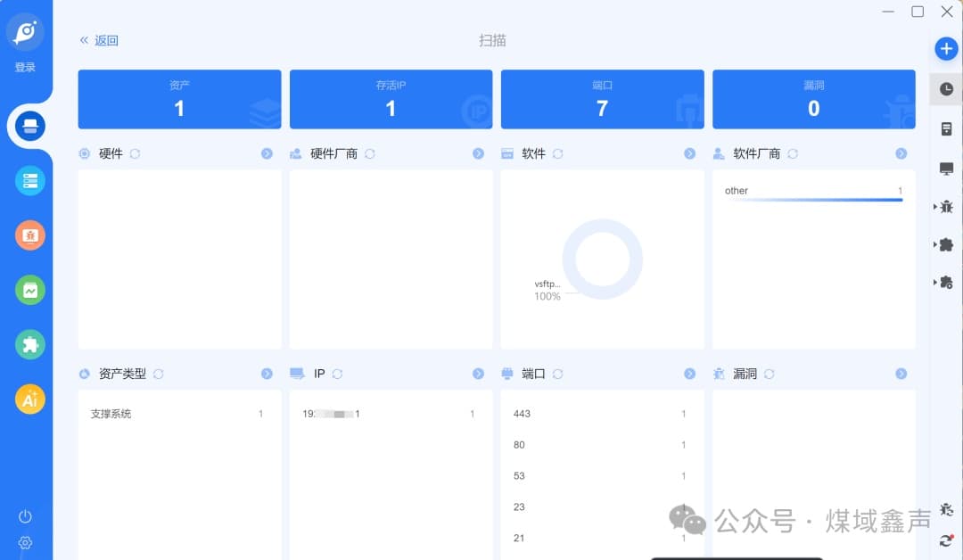Click the 登录 login avatar
Screen dimensions: 963x560
(x=25, y=34)
